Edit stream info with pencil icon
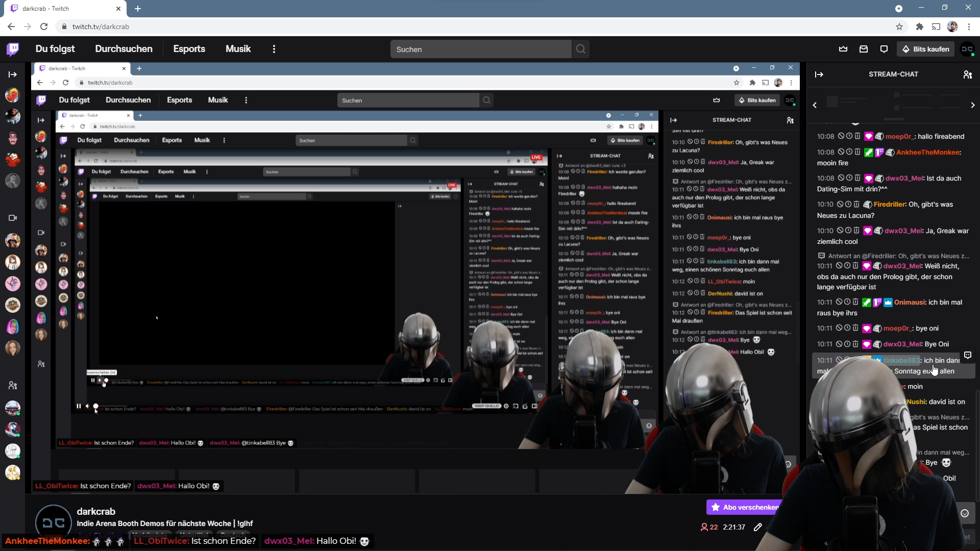 [758, 527]
